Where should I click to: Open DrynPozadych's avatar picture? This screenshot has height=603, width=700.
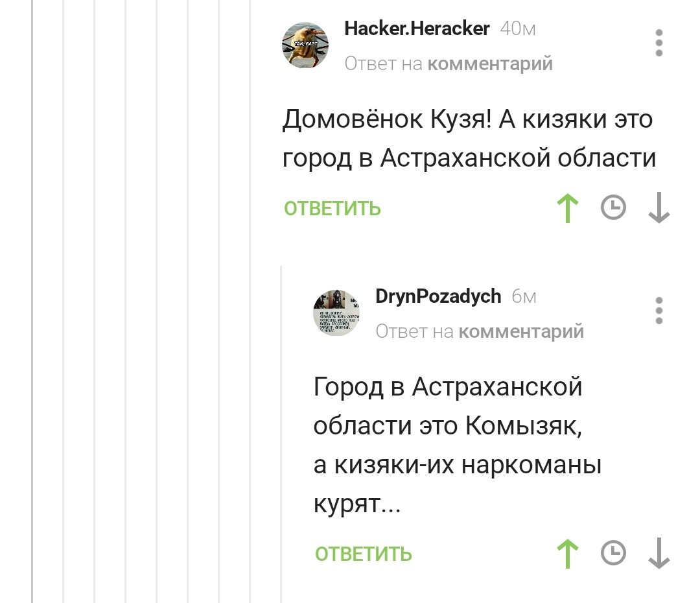coord(336,313)
